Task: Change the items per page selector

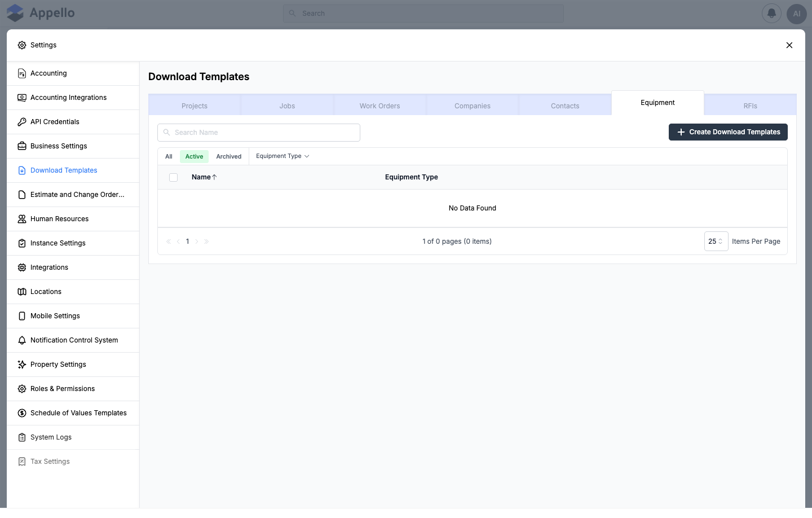Action: tap(716, 242)
